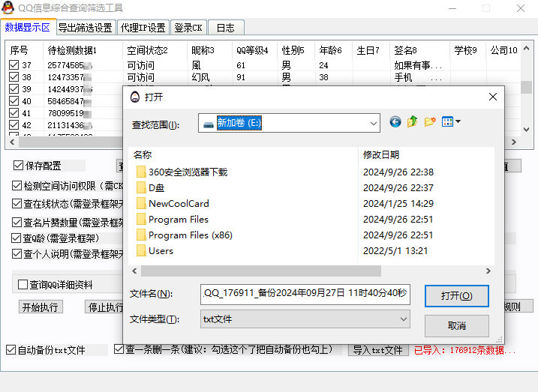Screen dimensions: 538x392
Task: Switch to the 代理IP设置 tab
Action: [x=143, y=28]
